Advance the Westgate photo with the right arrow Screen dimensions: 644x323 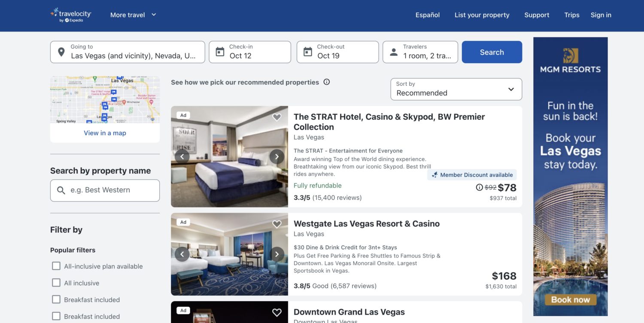click(276, 254)
